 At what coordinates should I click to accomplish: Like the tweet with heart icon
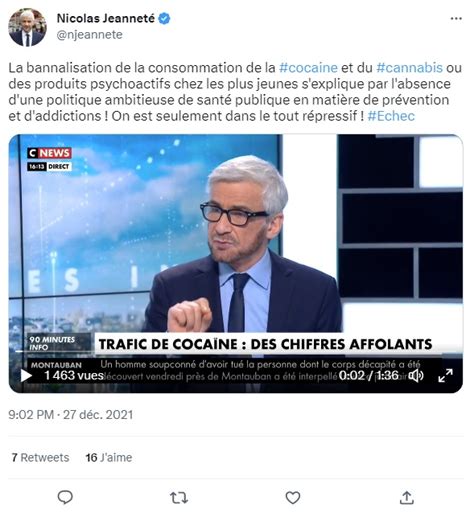tap(293, 498)
